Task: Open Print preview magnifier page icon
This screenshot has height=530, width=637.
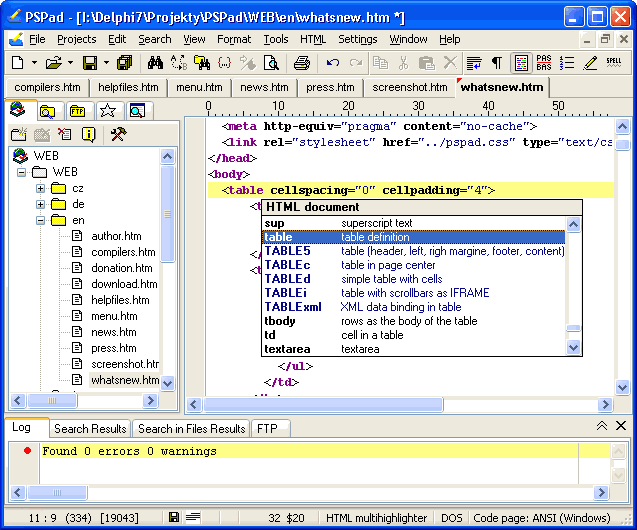Action: click(x=271, y=63)
